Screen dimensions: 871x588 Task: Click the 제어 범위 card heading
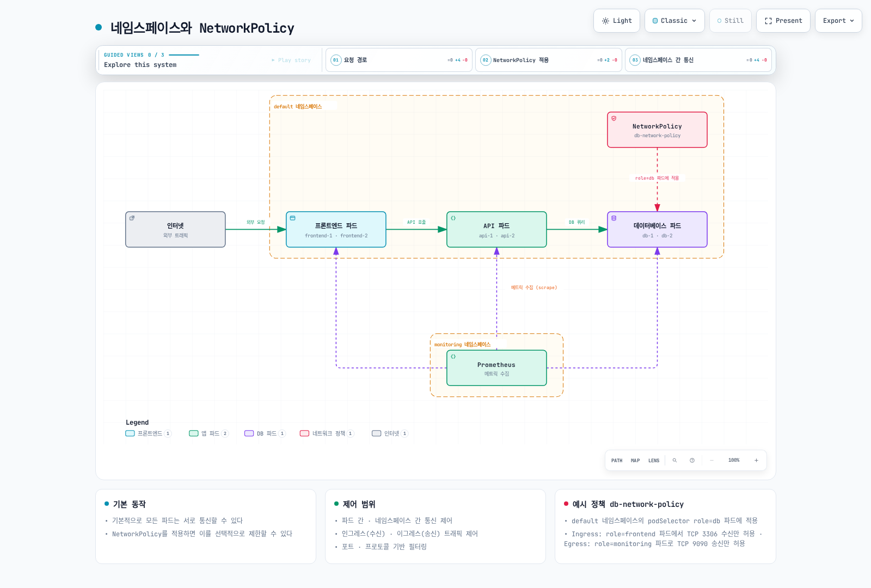click(x=359, y=504)
